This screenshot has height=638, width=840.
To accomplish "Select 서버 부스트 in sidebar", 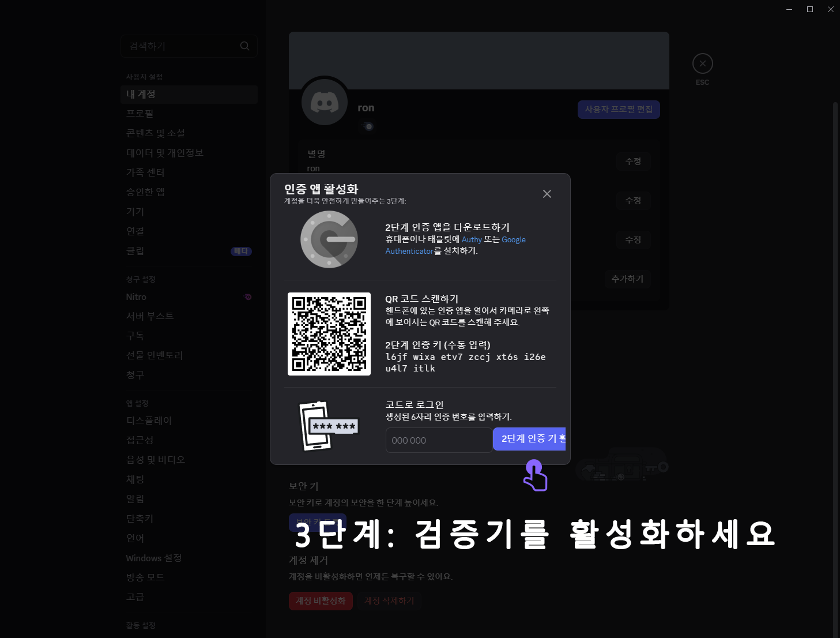I will pos(189,316).
